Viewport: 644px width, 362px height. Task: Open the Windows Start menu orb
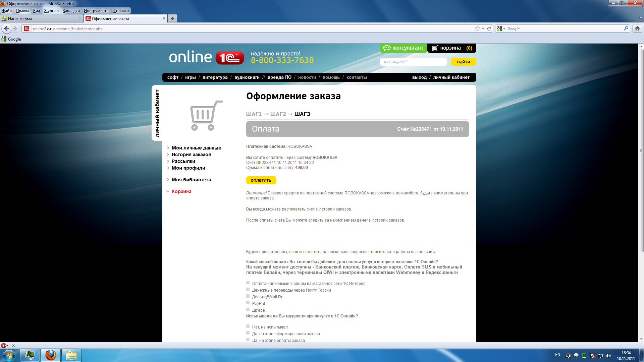click(9, 355)
